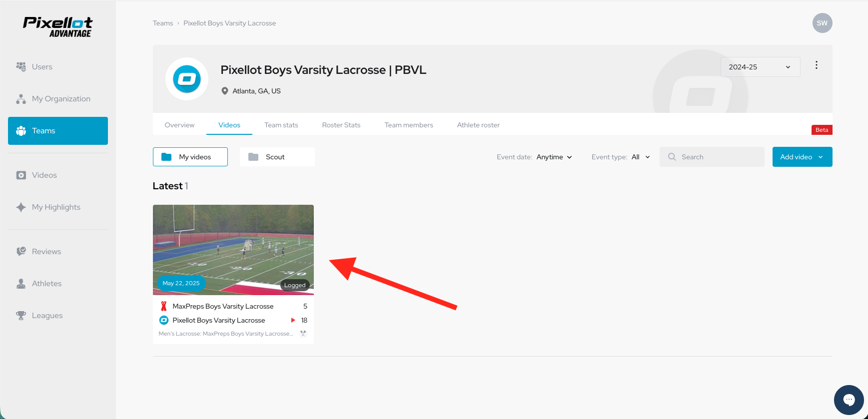Switch to the Athlete roster tab
The image size is (868, 419).
pyautogui.click(x=478, y=125)
